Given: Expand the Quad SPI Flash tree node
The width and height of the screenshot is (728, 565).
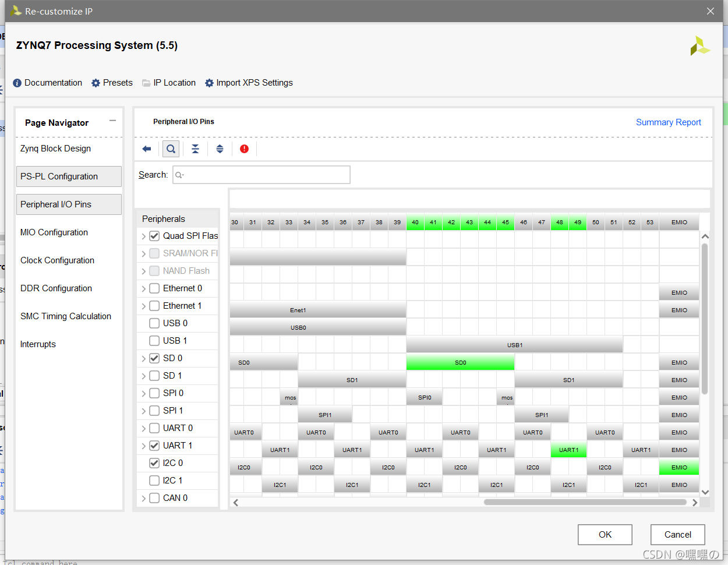Looking at the screenshot, I should [144, 236].
